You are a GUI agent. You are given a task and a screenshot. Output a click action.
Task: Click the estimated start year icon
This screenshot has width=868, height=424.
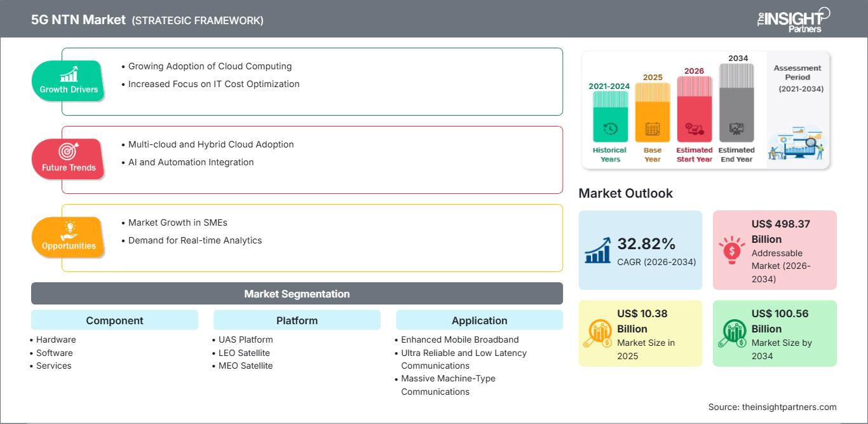click(x=694, y=130)
